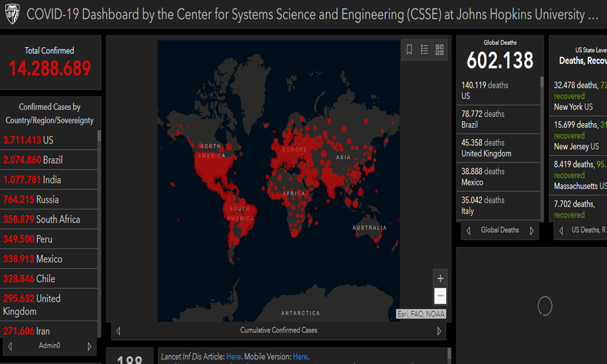
Task: Open the basemap gallery grid icon
Action: (439, 50)
